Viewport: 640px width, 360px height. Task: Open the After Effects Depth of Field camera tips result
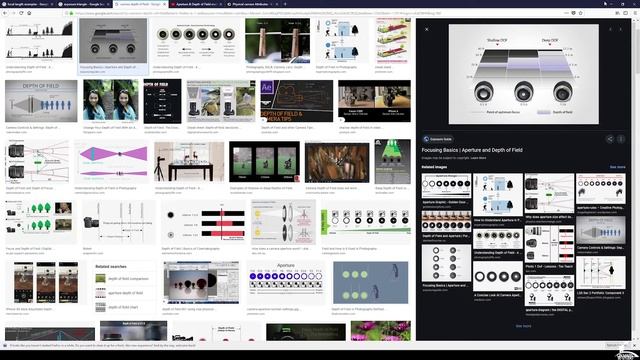pos(296,101)
